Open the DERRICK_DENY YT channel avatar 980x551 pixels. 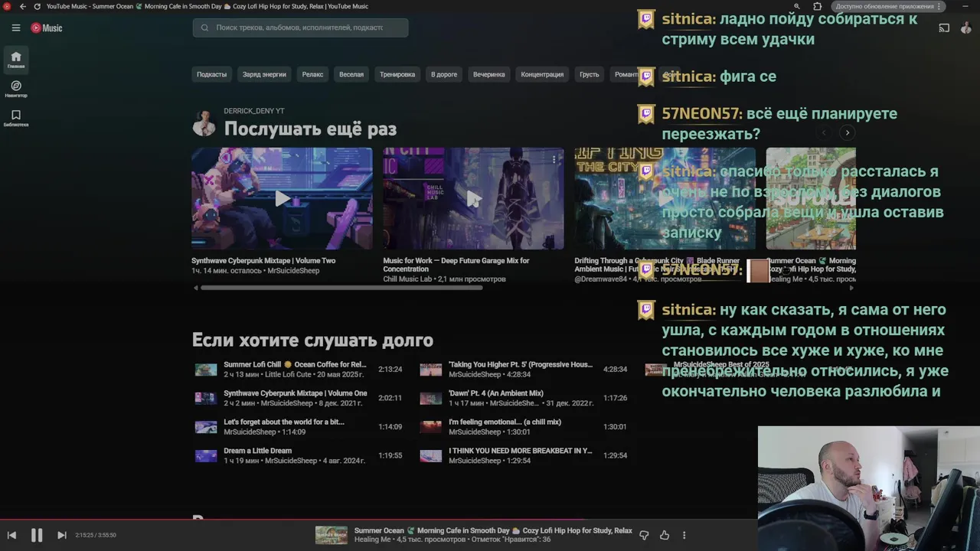point(204,123)
